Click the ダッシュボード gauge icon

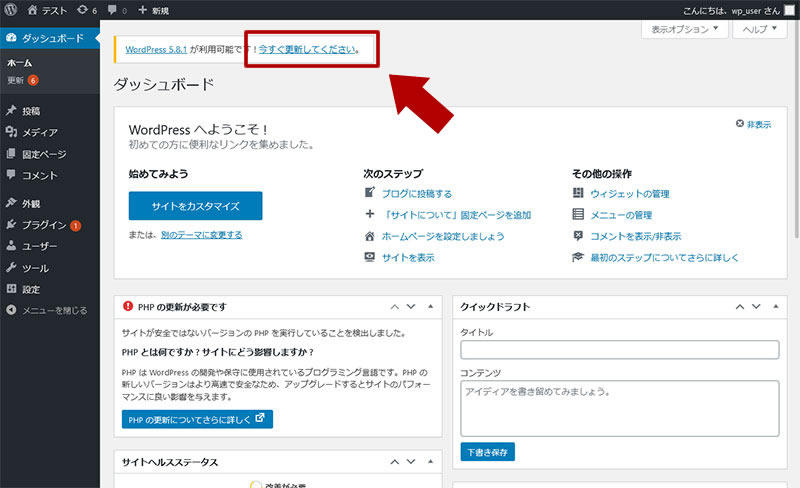coord(11,38)
